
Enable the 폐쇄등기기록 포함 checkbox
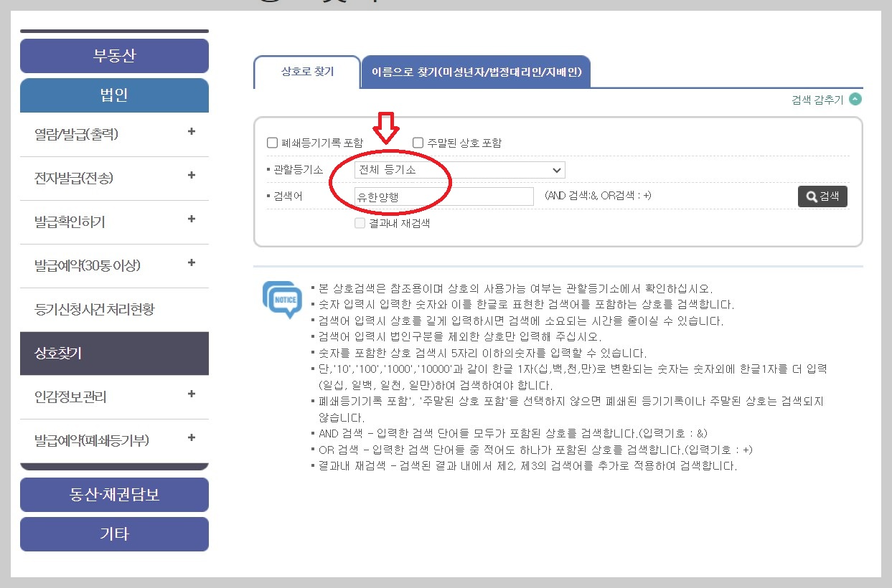click(x=272, y=142)
